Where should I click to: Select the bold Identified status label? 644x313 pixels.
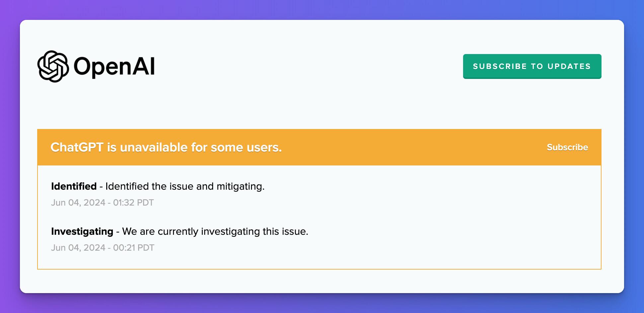coord(74,186)
